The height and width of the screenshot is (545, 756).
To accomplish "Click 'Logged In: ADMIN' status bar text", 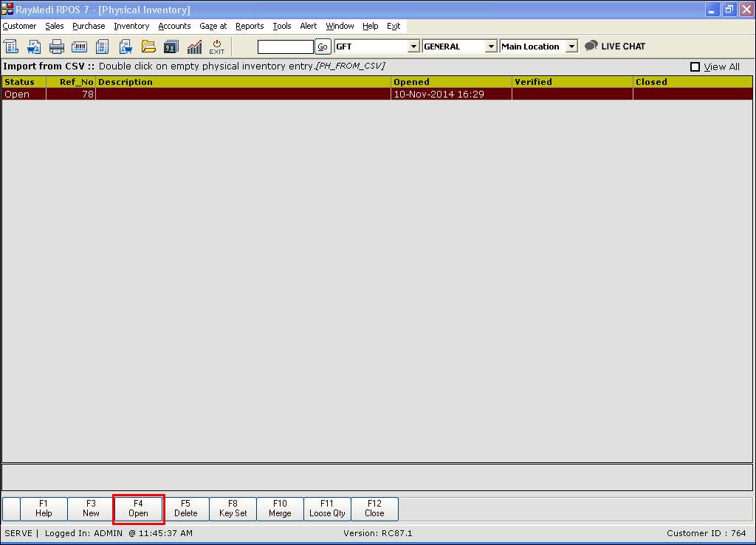I will pos(83,533).
